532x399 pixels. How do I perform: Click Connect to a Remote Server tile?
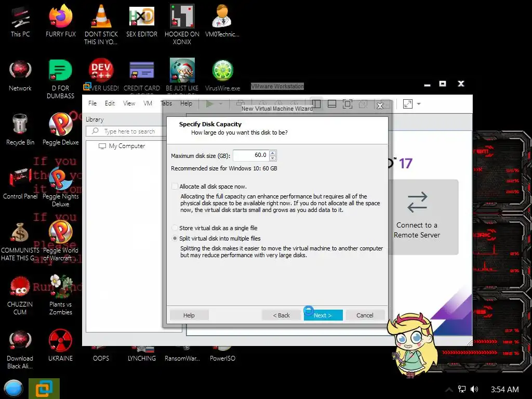[x=417, y=217]
